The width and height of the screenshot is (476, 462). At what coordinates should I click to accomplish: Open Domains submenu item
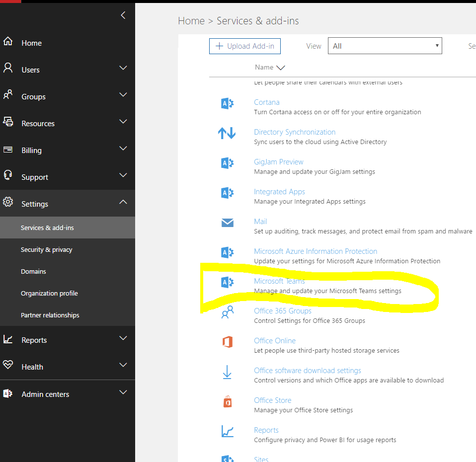[68, 271]
